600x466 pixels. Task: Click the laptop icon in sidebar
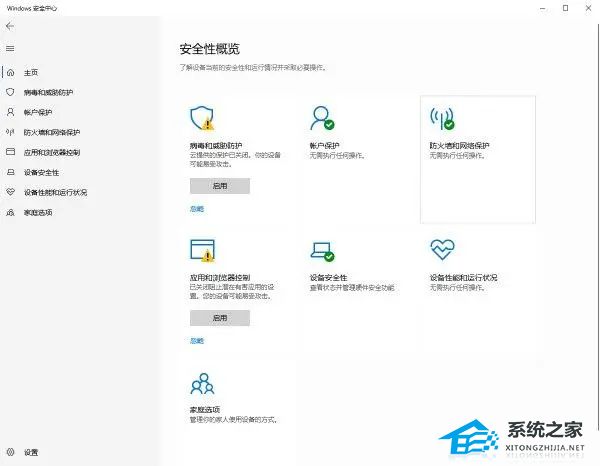[11, 172]
